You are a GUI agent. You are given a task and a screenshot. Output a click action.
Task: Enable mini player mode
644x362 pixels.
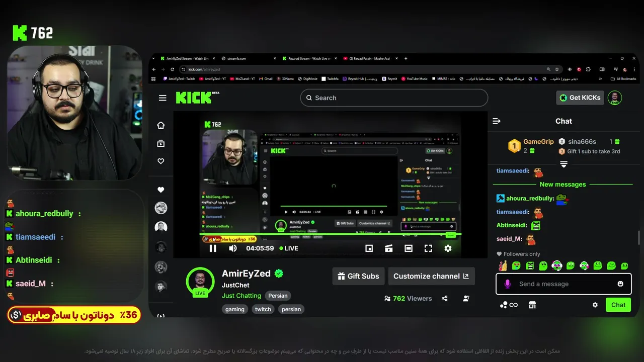pyautogui.click(x=369, y=248)
